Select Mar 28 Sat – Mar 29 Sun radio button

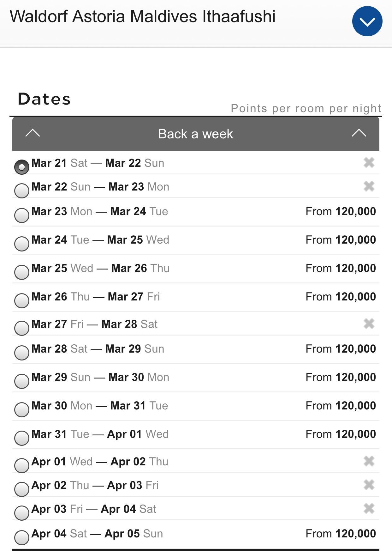[x=22, y=353]
